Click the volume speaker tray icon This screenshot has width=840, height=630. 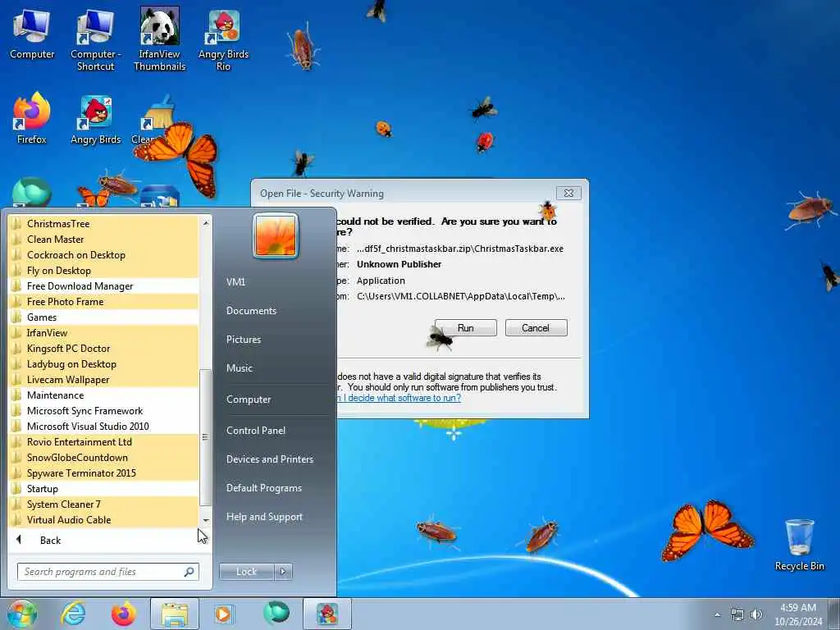click(x=756, y=614)
